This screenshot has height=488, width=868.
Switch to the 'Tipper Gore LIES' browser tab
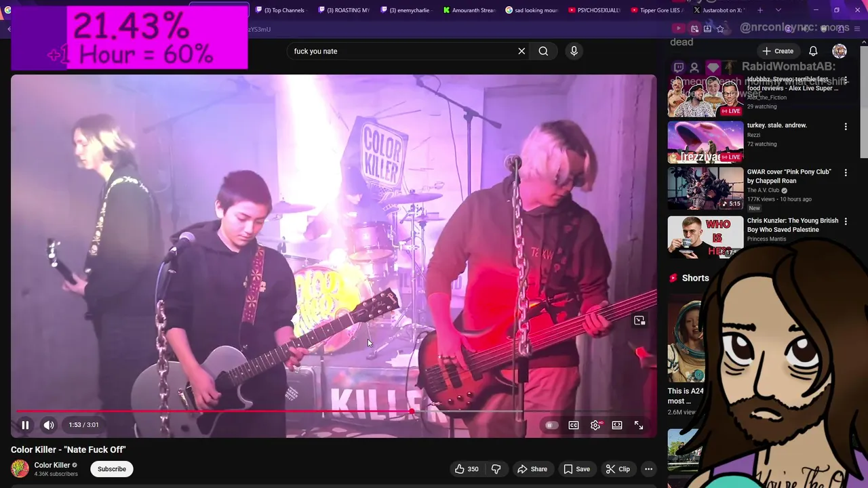(x=656, y=10)
